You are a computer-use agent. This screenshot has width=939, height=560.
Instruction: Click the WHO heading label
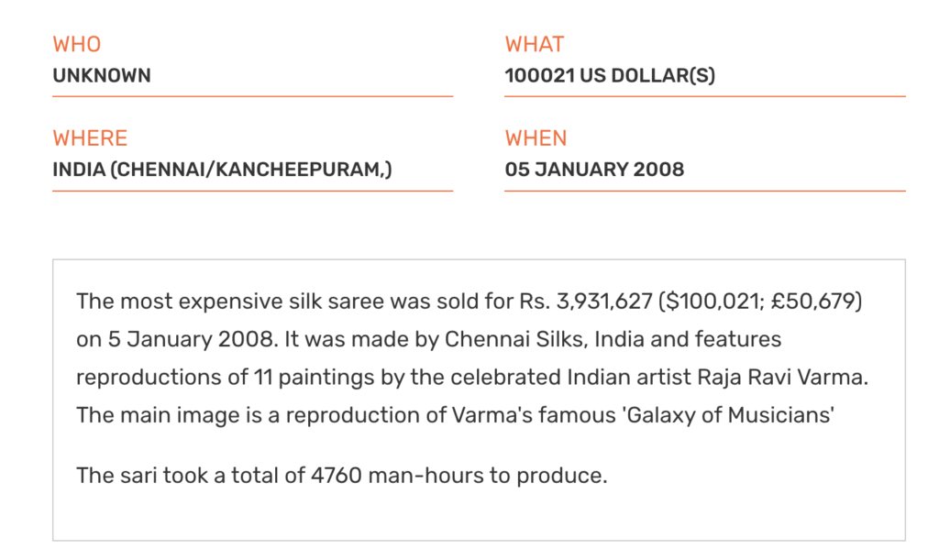tap(77, 44)
